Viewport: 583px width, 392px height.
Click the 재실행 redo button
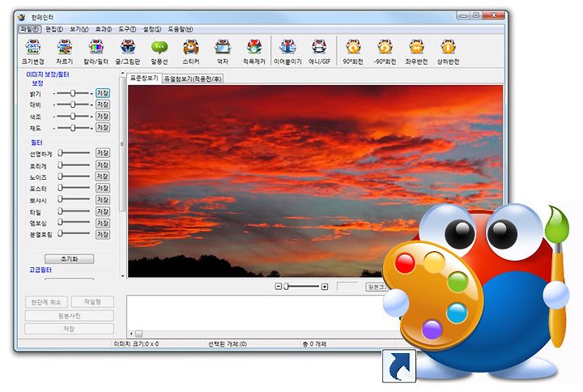92,302
